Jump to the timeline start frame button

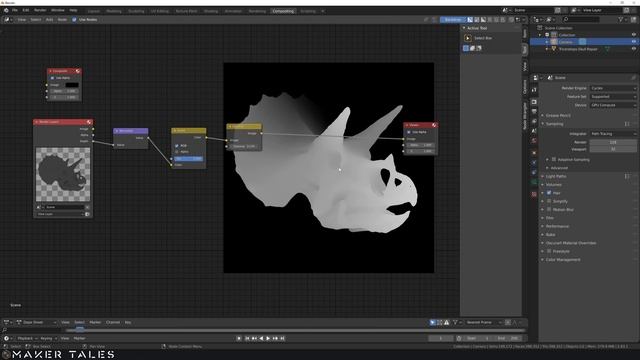(x=247, y=338)
